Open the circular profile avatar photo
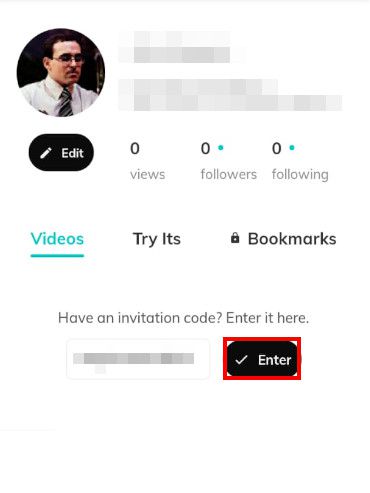The width and height of the screenshot is (370, 493). click(61, 73)
